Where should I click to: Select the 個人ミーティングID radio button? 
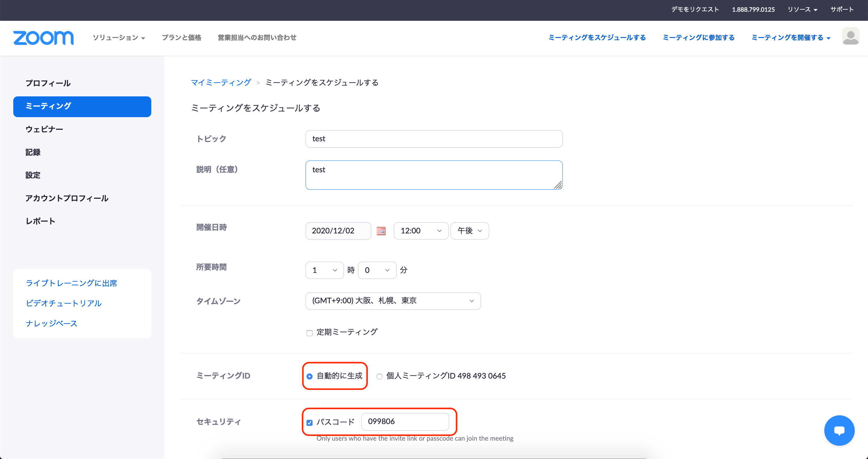coord(379,376)
